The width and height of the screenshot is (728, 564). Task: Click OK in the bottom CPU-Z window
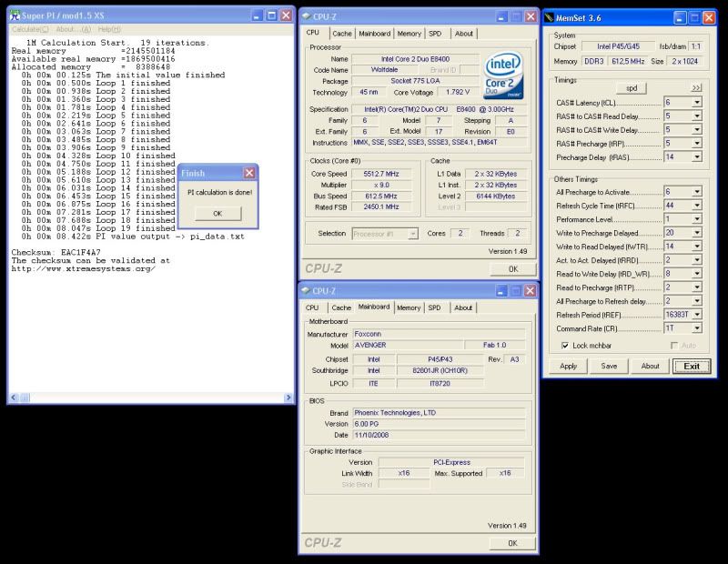point(512,543)
